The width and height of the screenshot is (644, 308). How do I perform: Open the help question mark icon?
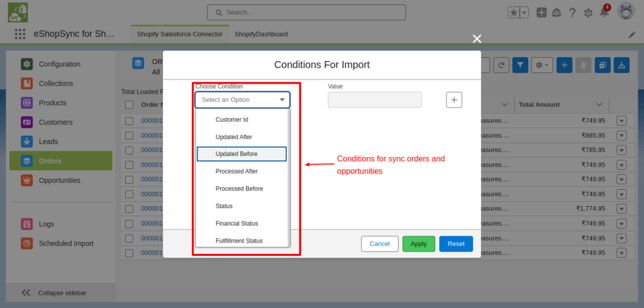572,13
